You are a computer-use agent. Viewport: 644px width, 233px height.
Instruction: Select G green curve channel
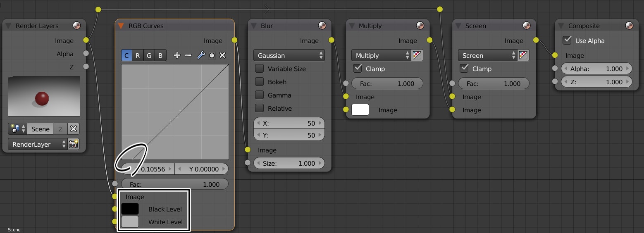[149, 55]
